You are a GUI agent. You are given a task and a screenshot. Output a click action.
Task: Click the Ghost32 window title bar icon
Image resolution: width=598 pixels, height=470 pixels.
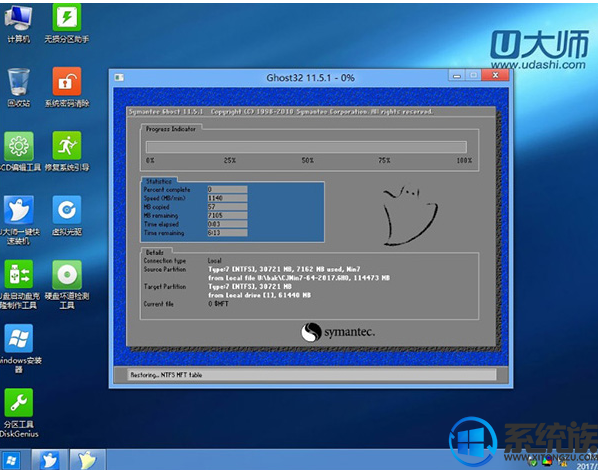pyautogui.click(x=119, y=78)
